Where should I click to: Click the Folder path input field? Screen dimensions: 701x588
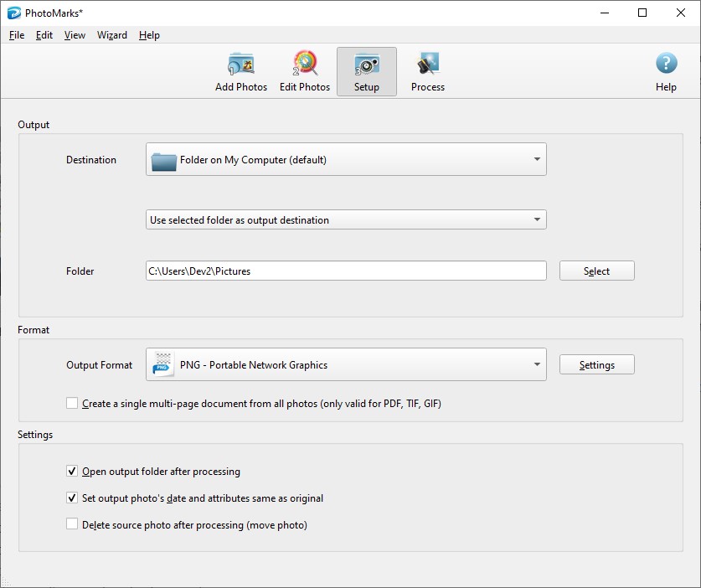345,271
